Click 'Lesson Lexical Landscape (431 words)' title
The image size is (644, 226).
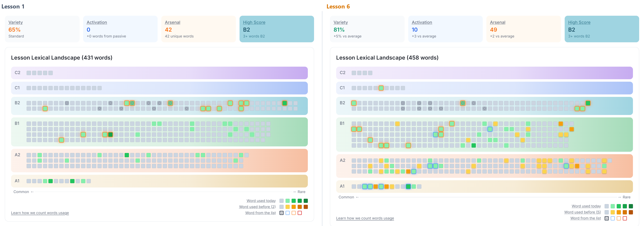pyautogui.click(x=62, y=58)
